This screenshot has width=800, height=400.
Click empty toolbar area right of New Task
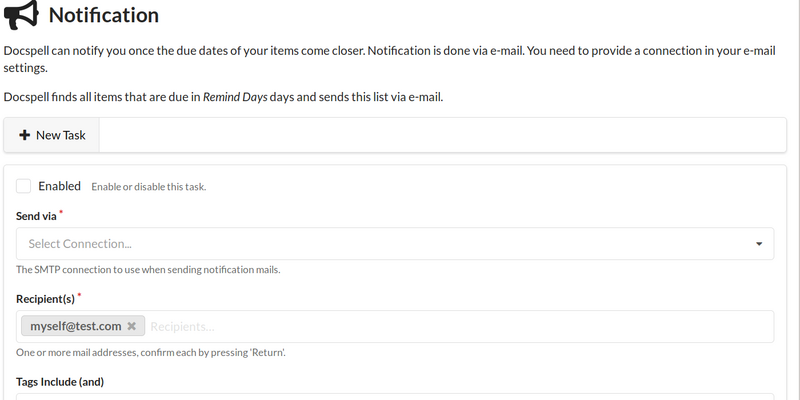point(440,135)
